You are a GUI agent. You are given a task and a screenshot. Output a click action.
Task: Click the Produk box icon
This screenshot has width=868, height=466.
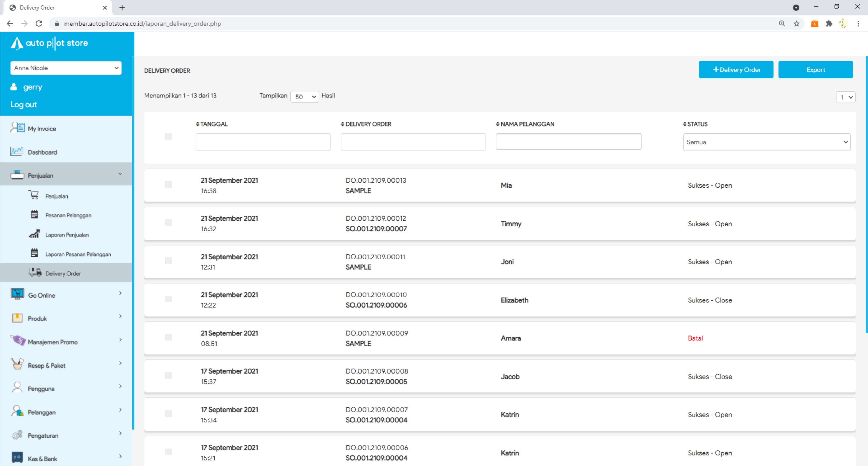(x=17, y=318)
